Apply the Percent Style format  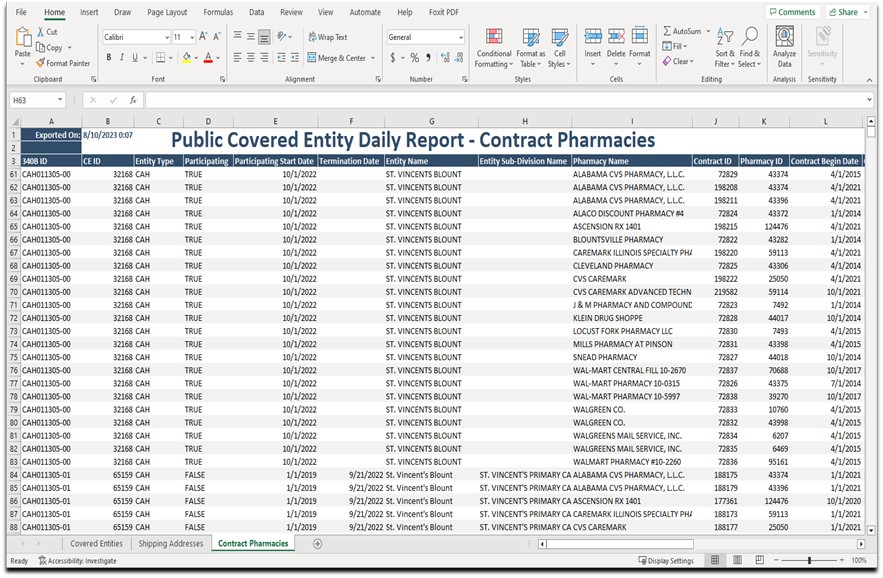tap(414, 57)
